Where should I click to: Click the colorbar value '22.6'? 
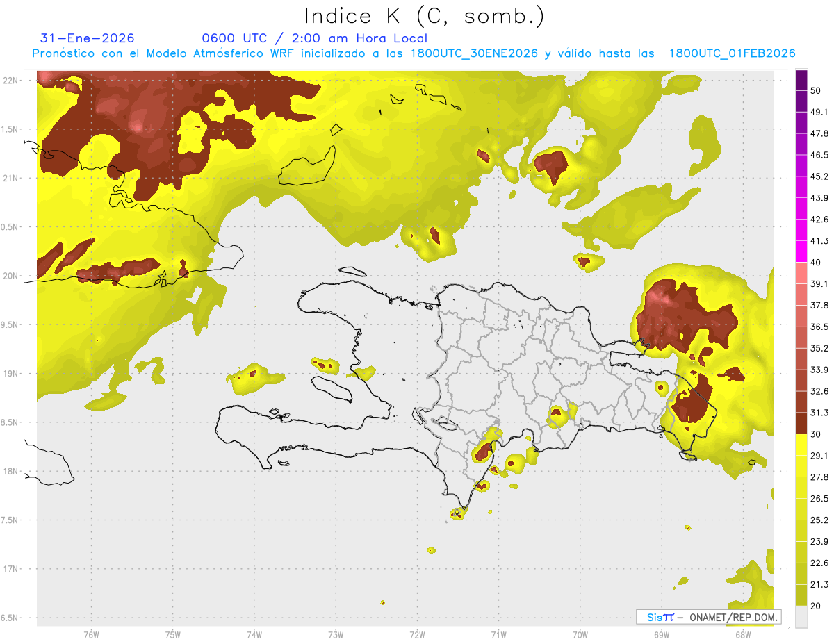point(819,563)
